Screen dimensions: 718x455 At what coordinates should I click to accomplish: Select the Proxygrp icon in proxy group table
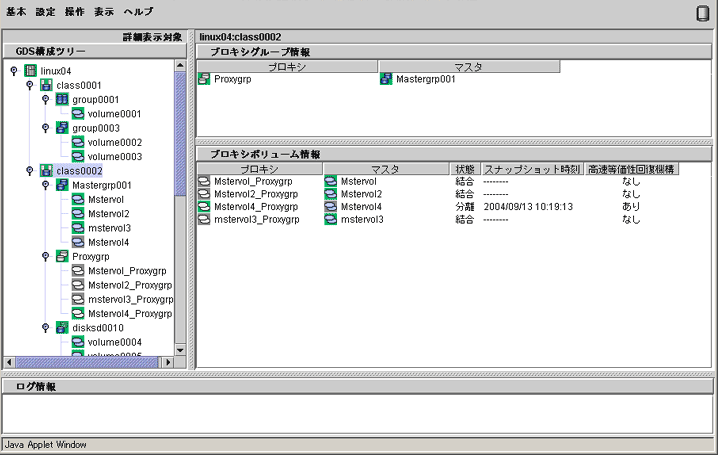[204, 79]
